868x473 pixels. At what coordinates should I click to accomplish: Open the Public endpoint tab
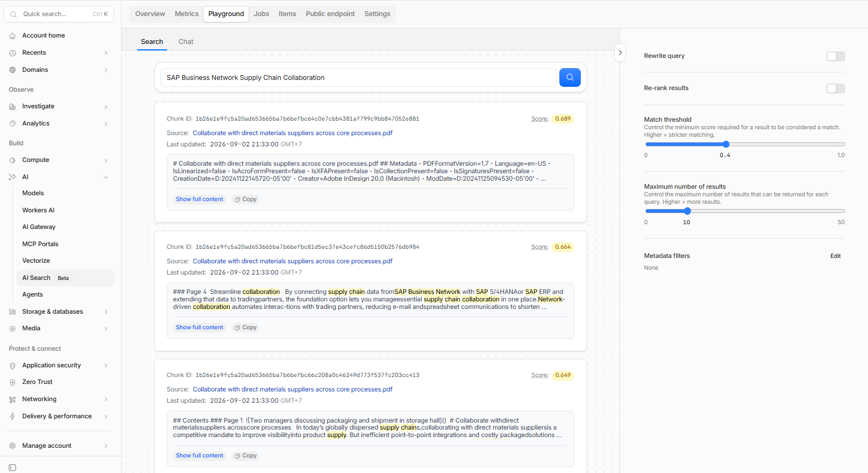(330, 14)
